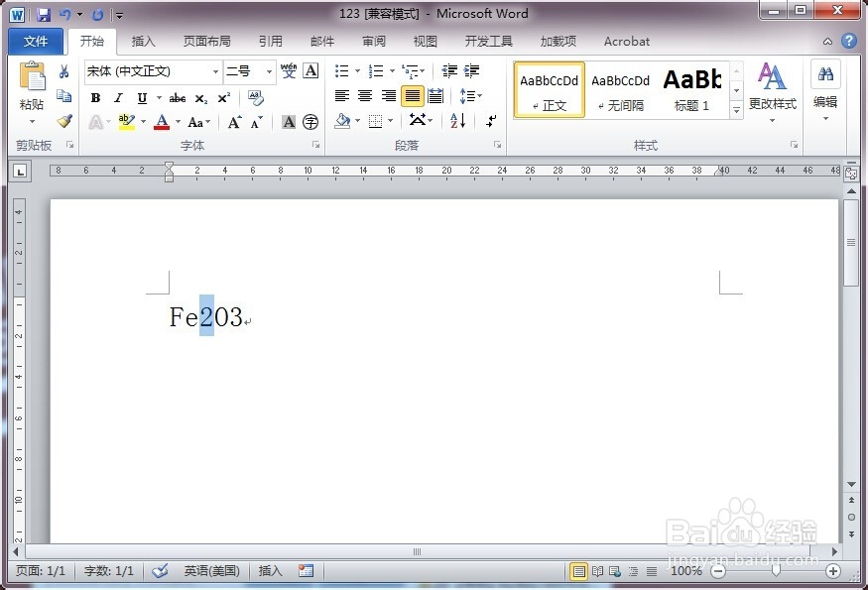Click the phonetic guide (wén) icon

[289, 70]
